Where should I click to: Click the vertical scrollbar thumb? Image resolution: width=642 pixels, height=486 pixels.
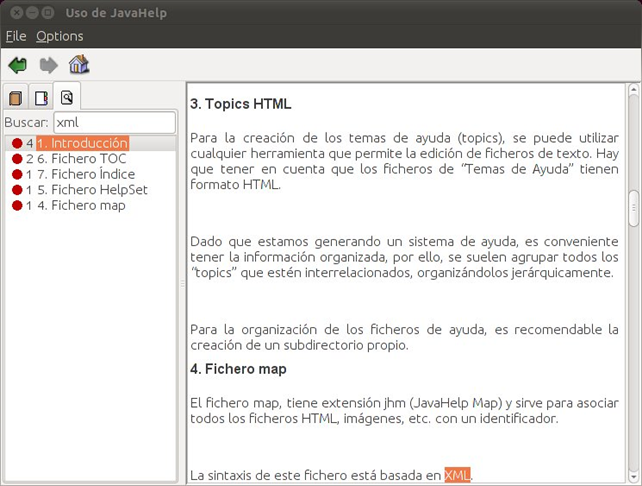(x=633, y=208)
